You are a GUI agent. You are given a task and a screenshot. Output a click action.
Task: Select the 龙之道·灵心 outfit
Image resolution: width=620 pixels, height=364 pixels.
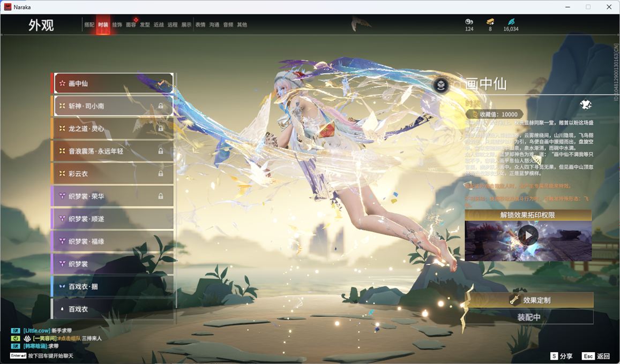(113, 128)
